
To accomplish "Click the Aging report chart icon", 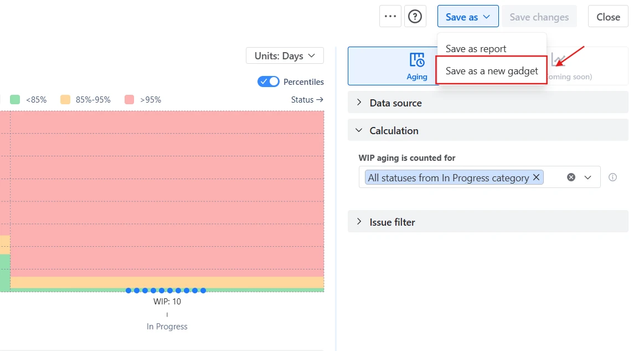I will pos(416,61).
